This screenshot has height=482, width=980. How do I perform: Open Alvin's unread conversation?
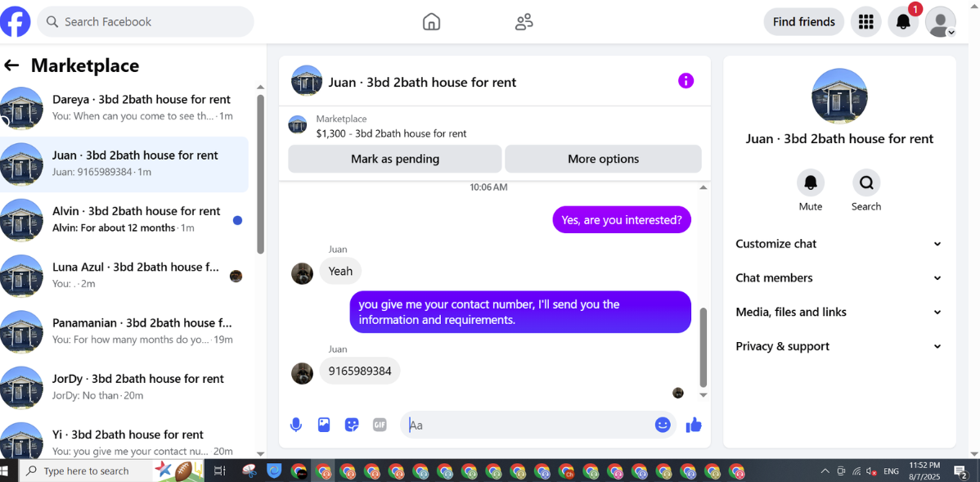tap(124, 220)
